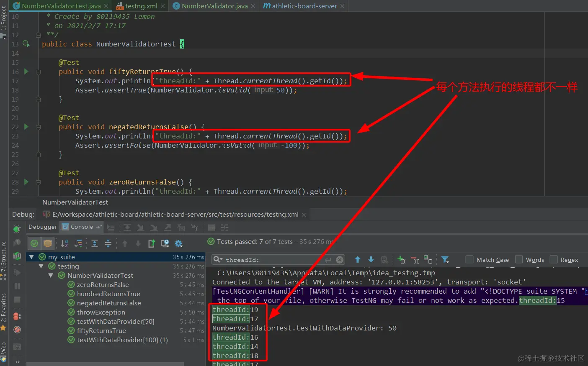588x366 pixels.
Task: Click NumberValidatorTest breadcrumb below editor
Action: (75, 202)
